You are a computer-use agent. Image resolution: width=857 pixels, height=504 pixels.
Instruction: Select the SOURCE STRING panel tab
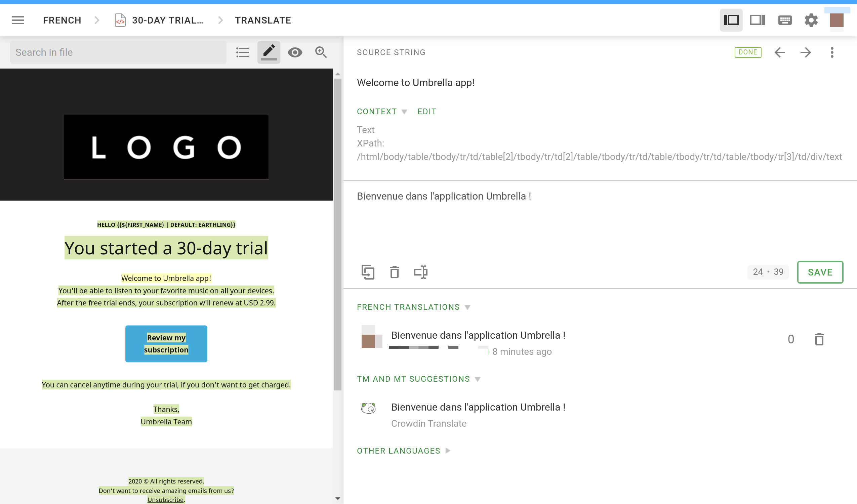[391, 52]
